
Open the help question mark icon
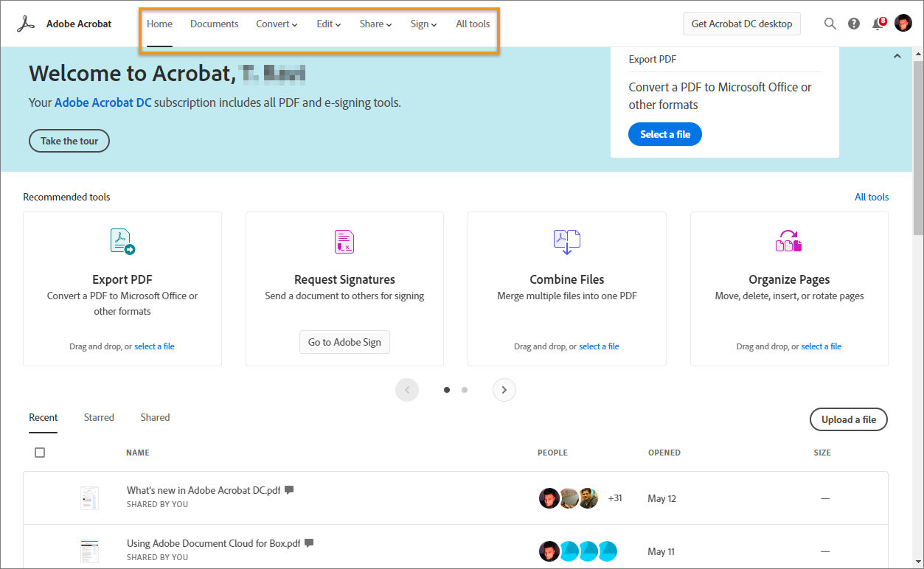coord(854,24)
